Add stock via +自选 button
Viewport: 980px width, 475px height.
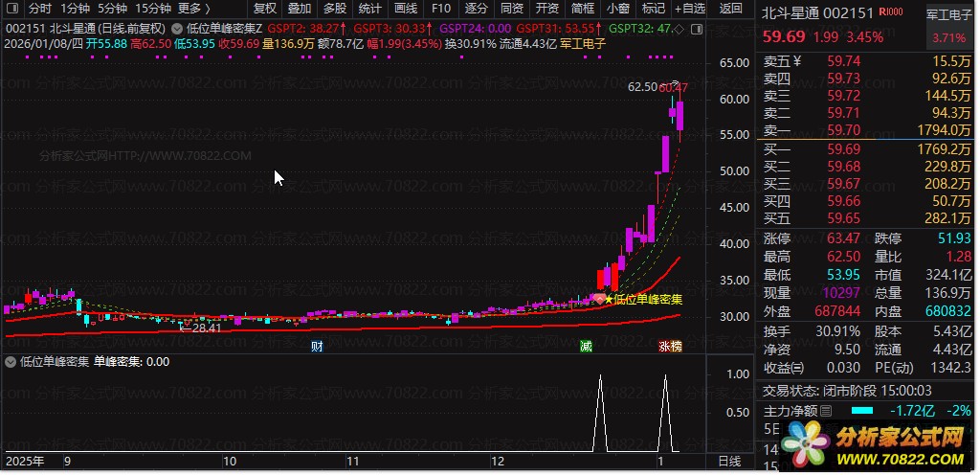tap(690, 8)
